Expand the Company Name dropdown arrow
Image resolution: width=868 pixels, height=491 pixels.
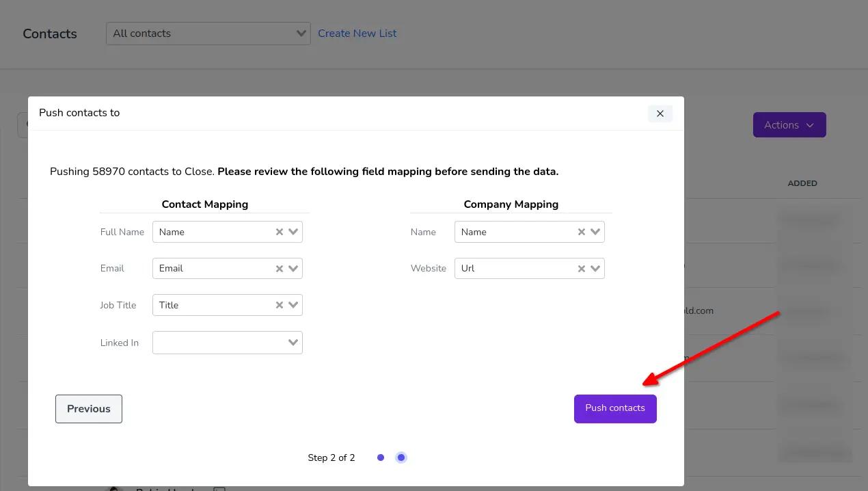(x=595, y=232)
